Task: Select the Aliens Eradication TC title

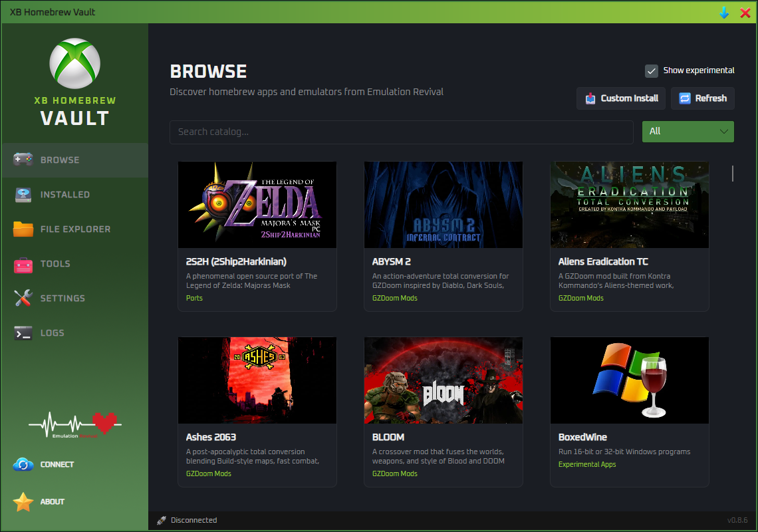Action: coord(603,261)
